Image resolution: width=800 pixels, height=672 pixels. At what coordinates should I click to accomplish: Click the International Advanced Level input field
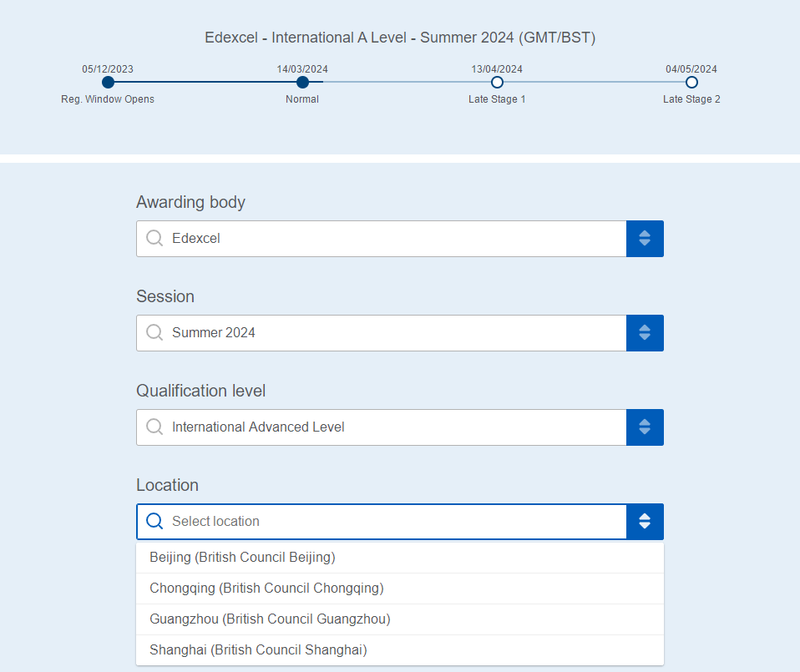[x=381, y=427]
